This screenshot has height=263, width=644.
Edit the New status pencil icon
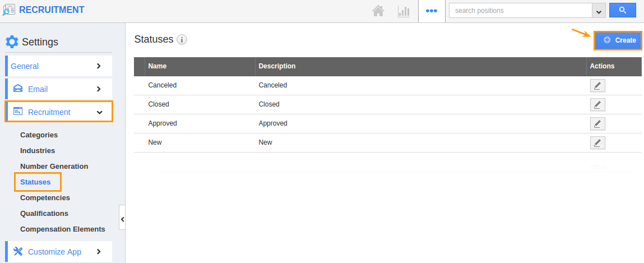click(597, 142)
